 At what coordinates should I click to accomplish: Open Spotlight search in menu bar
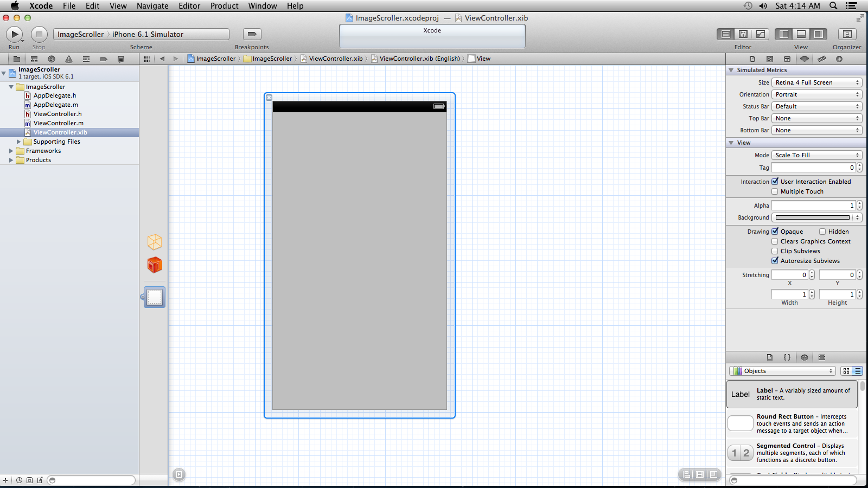pyautogui.click(x=833, y=6)
